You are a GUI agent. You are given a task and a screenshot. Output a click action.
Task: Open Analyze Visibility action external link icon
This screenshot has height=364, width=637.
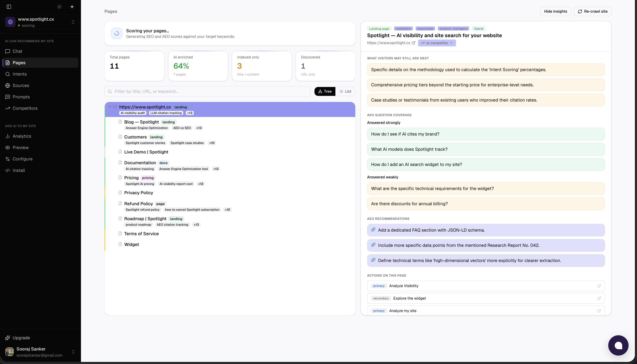(599, 286)
